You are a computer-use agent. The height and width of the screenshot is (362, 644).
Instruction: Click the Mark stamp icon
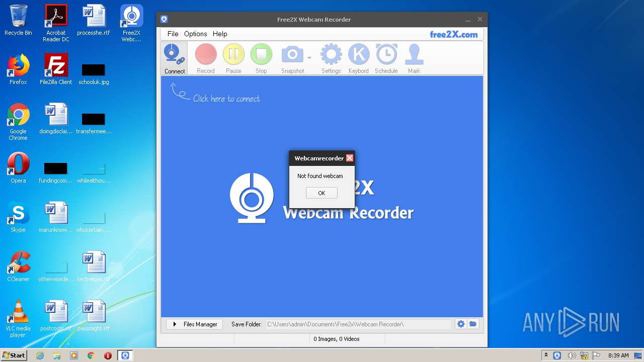[x=414, y=58]
